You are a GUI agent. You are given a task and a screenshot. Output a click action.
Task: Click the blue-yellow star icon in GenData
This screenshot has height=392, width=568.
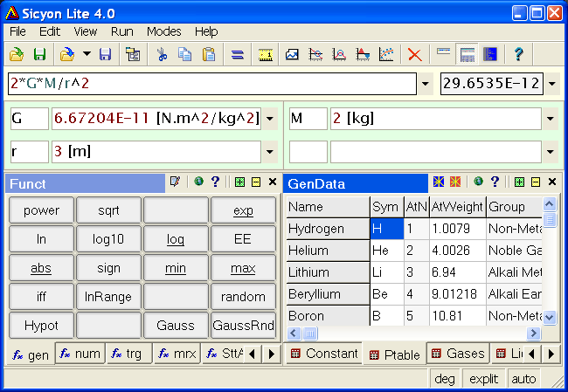(x=439, y=182)
